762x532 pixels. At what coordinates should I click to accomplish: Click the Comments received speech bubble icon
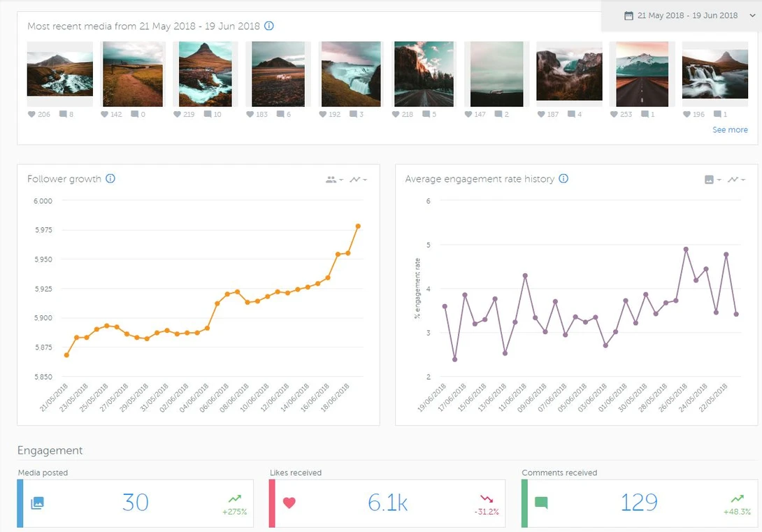coord(541,503)
